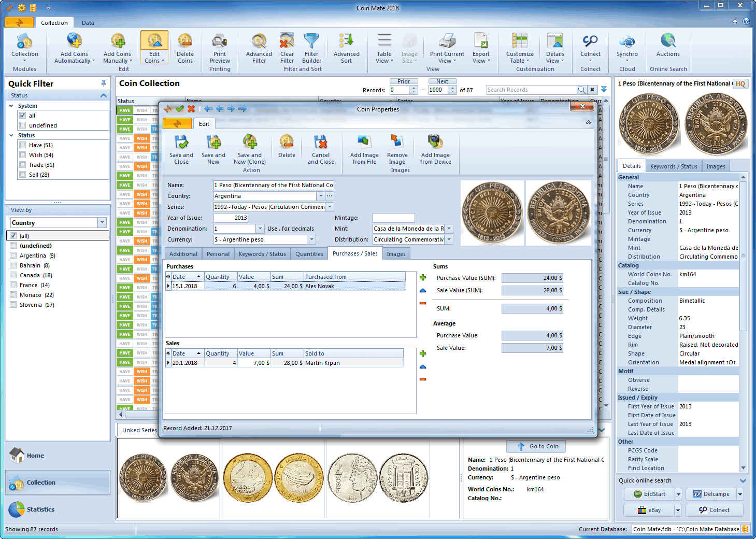Check the Argentina (8) country filter
Viewport: 756px width, 539px height.
(x=13, y=256)
